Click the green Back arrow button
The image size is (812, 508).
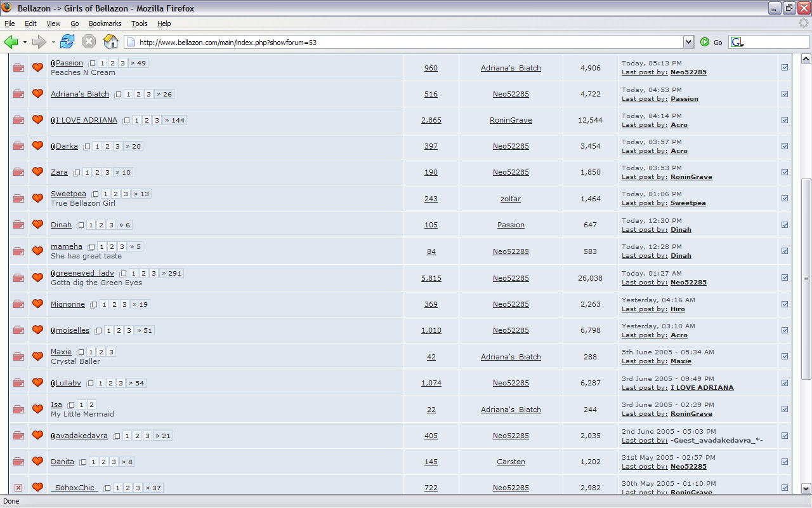tap(11, 42)
